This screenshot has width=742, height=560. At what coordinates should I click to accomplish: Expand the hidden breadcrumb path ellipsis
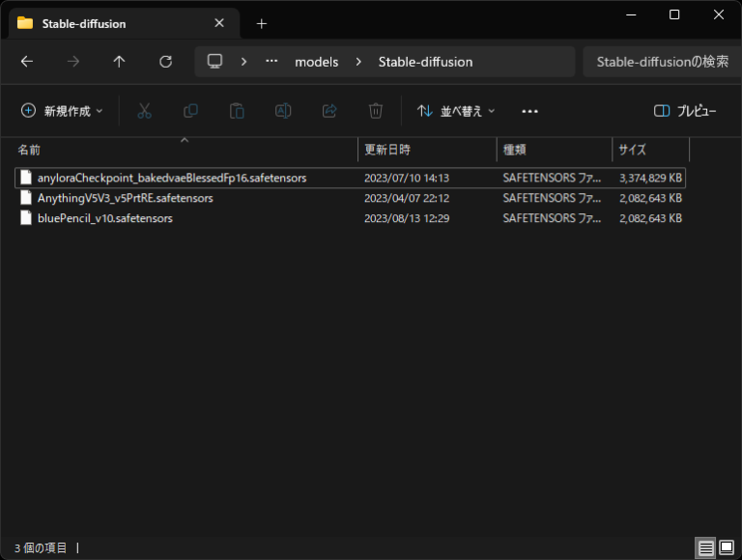point(271,62)
